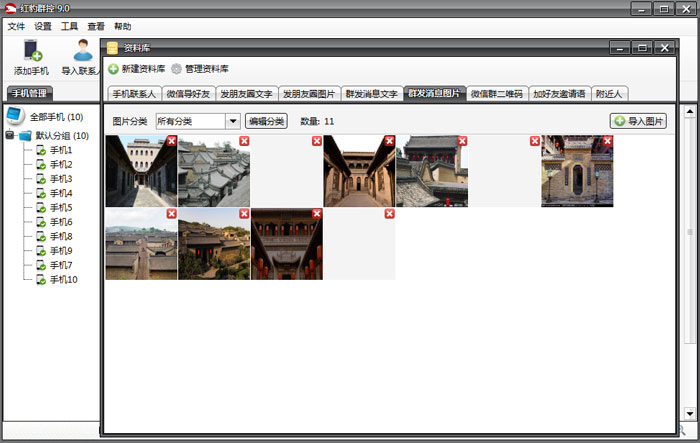This screenshot has height=443, width=700.
Task: Open the 文件 menu
Action: [x=17, y=26]
